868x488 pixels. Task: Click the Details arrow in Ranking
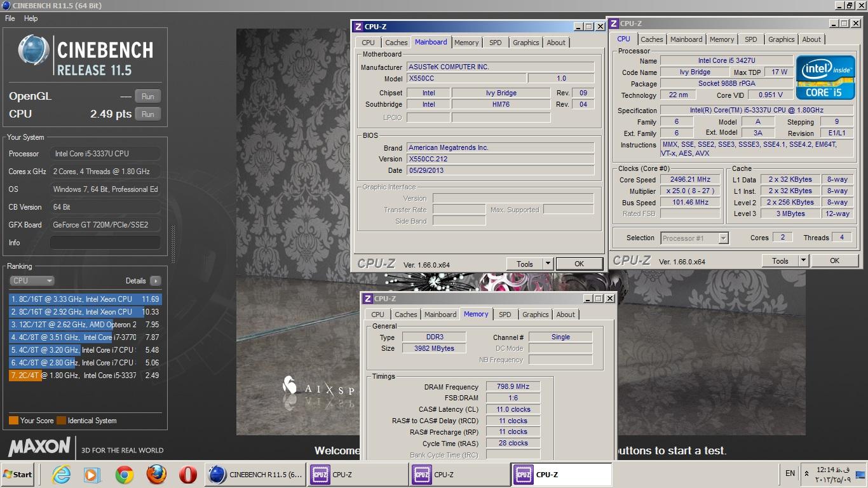(x=156, y=281)
